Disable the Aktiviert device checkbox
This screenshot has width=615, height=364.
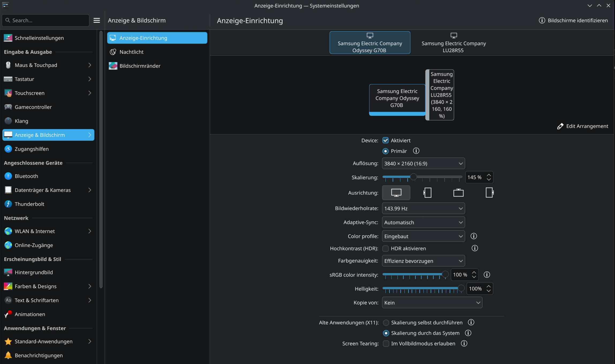pos(385,140)
